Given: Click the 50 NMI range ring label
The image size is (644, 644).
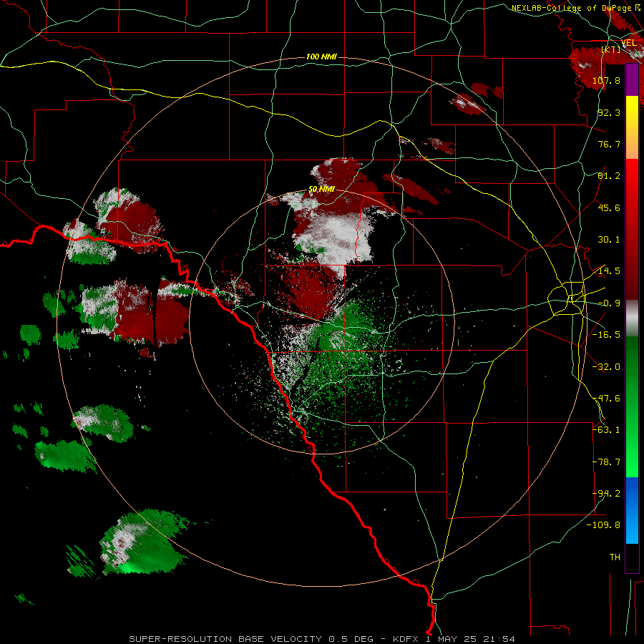Looking at the screenshot, I should pos(321,189).
